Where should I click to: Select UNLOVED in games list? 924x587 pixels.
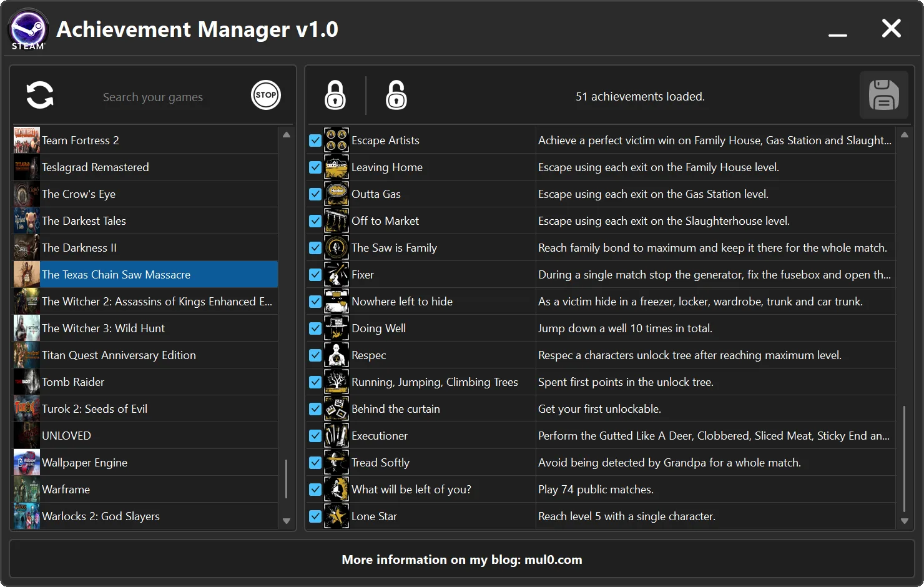(x=145, y=435)
